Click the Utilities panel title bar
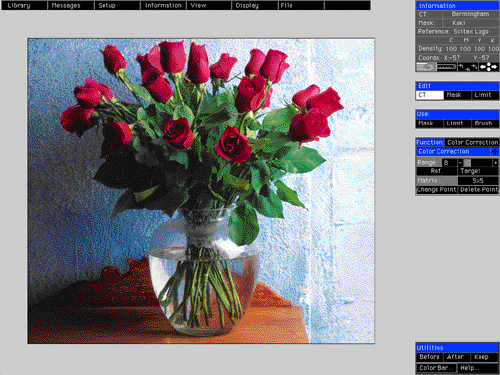Screen dimensions: 500x375 (457, 348)
